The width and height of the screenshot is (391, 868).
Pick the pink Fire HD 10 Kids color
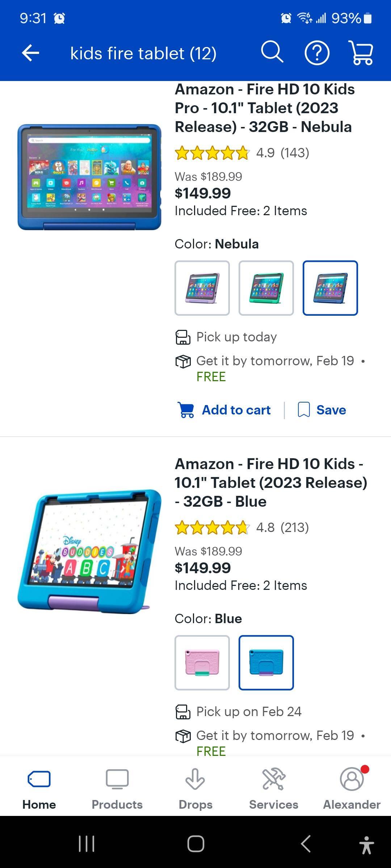202,663
